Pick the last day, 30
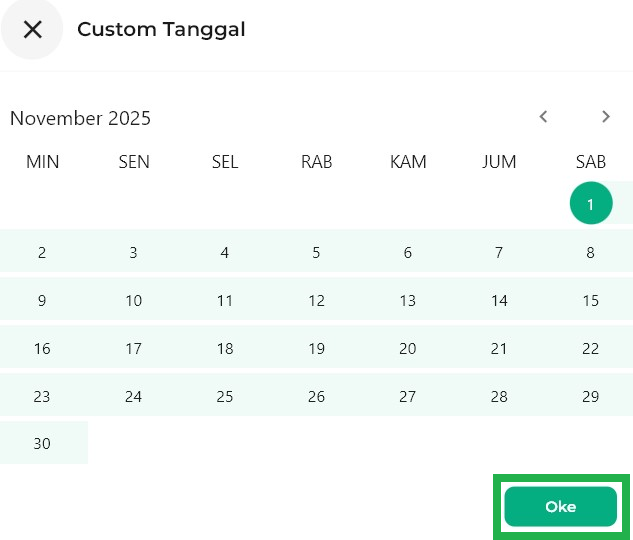 pos(42,443)
